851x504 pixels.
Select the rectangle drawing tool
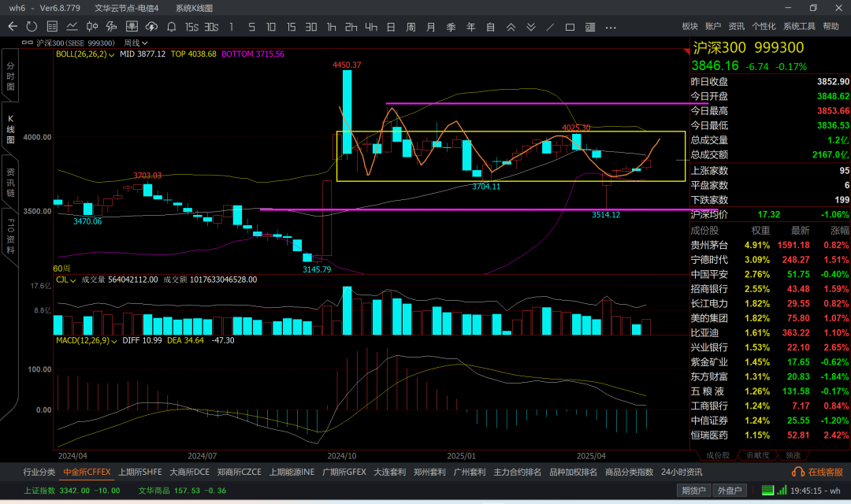(x=570, y=27)
